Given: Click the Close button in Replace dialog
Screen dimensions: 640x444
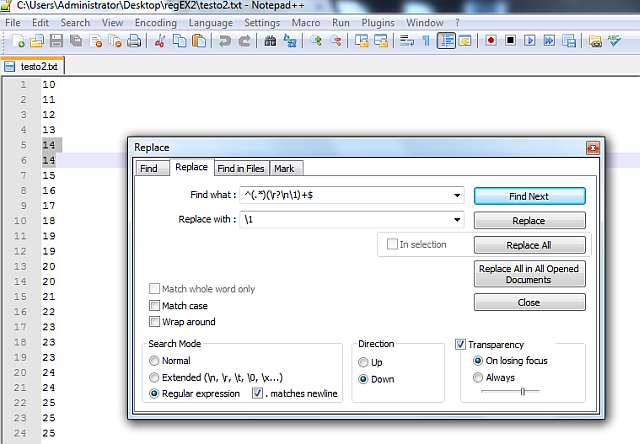Looking at the screenshot, I should click(x=529, y=302).
